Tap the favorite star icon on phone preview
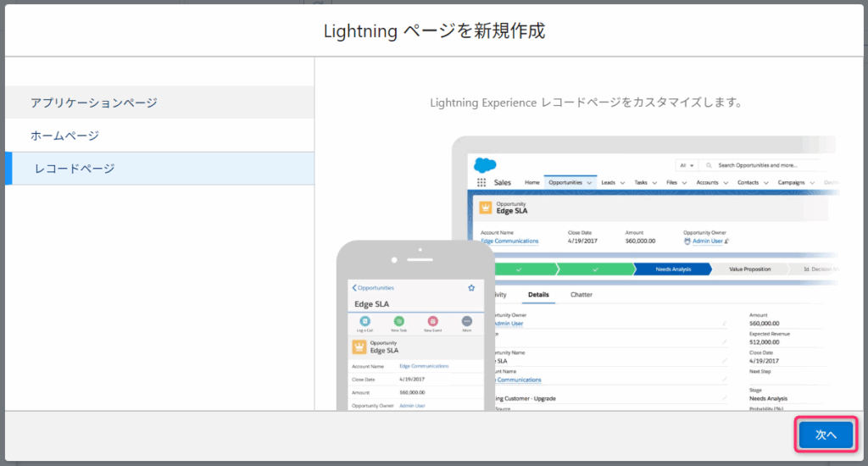 [x=471, y=288]
